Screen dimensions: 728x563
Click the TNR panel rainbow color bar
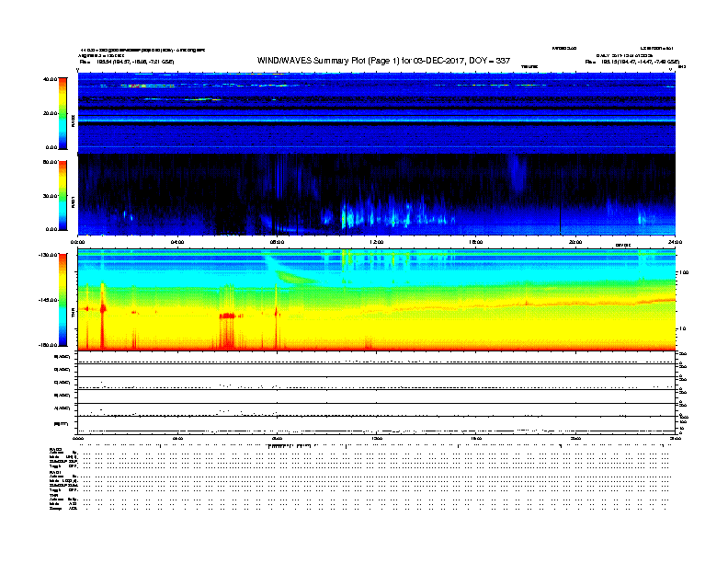(63, 300)
